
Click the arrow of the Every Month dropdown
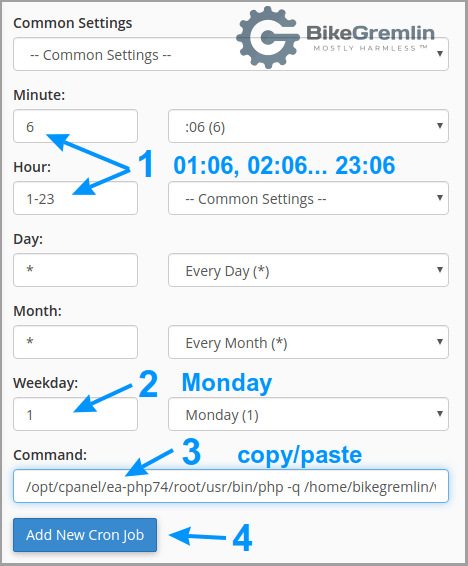tap(439, 342)
